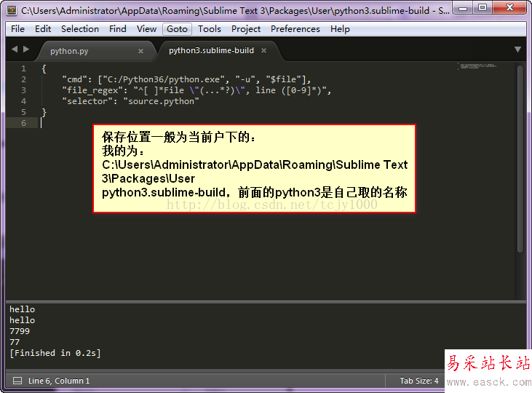This screenshot has height=393, width=532.
Task: Click line number 2 in gutter
Action: pyautogui.click(x=23, y=80)
